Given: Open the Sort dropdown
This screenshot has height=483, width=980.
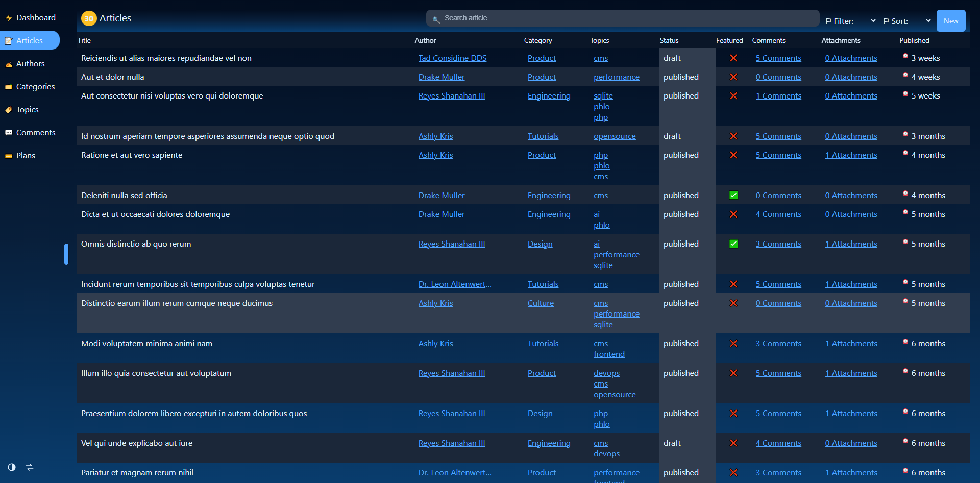Looking at the screenshot, I should click(907, 21).
